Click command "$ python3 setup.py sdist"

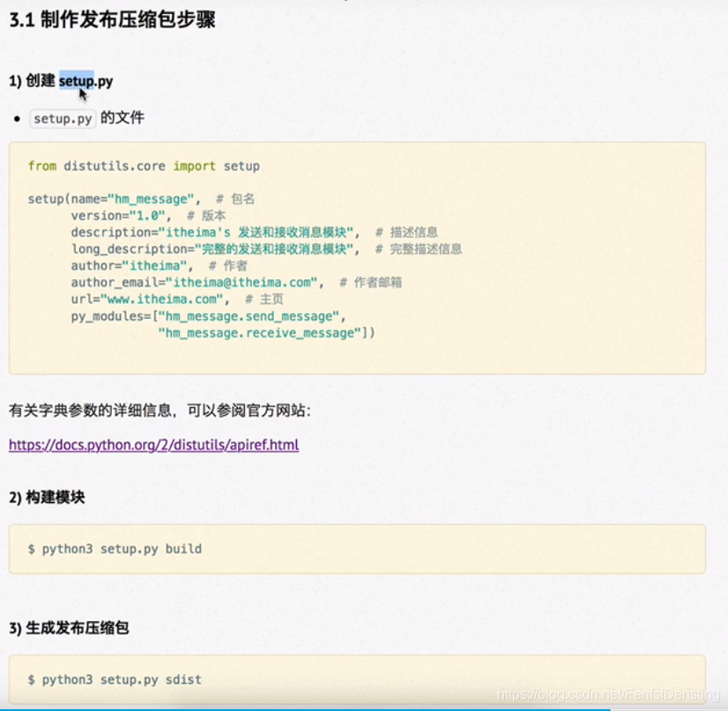click(115, 680)
